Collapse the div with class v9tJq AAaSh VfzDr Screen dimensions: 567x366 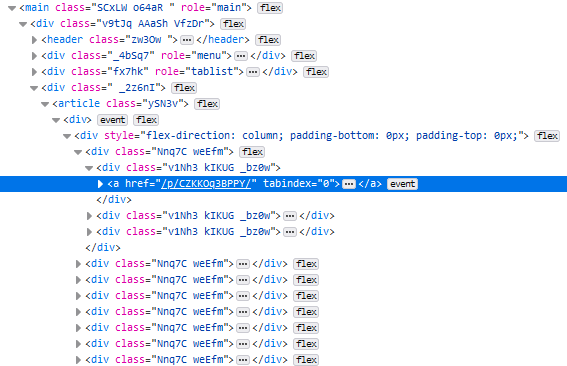coord(23,24)
